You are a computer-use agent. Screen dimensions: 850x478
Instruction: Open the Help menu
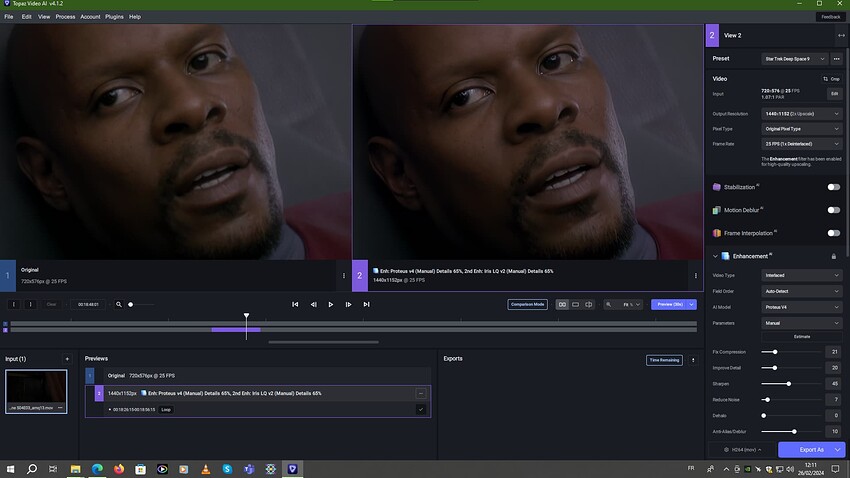click(134, 17)
